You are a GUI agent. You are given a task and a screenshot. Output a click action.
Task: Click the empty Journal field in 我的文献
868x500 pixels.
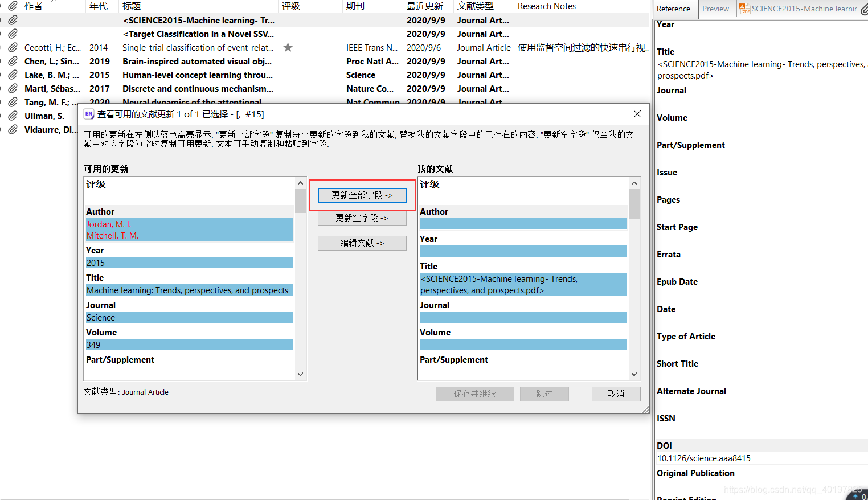pyautogui.click(x=523, y=317)
